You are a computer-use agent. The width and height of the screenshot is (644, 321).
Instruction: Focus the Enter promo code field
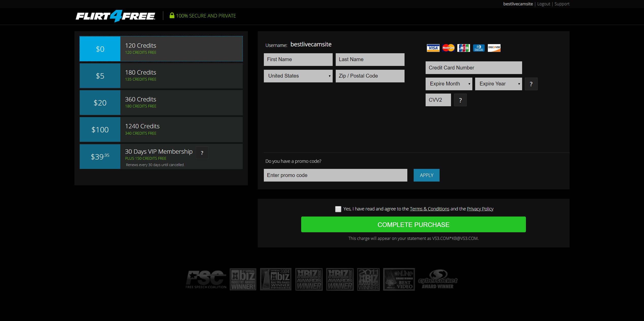tap(335, 175)
